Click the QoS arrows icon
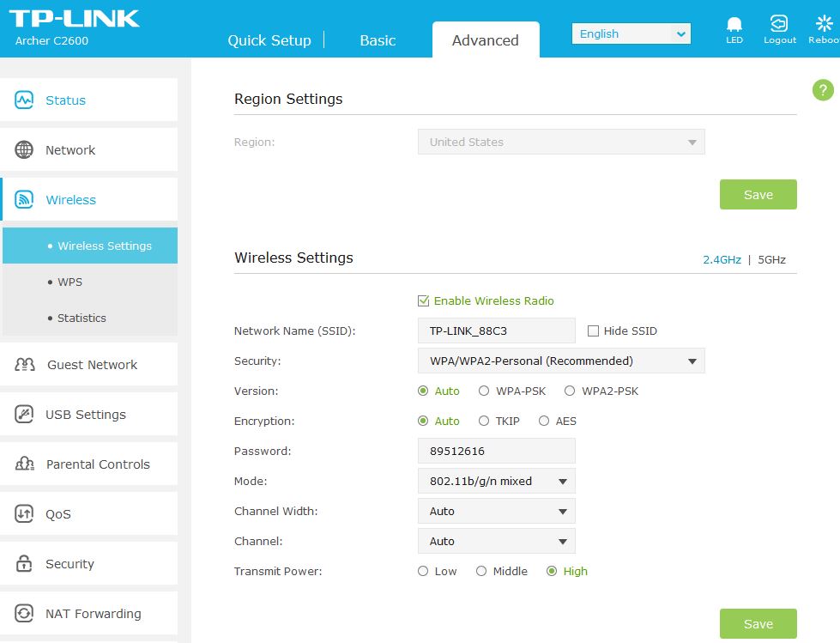 pos(23,514)
